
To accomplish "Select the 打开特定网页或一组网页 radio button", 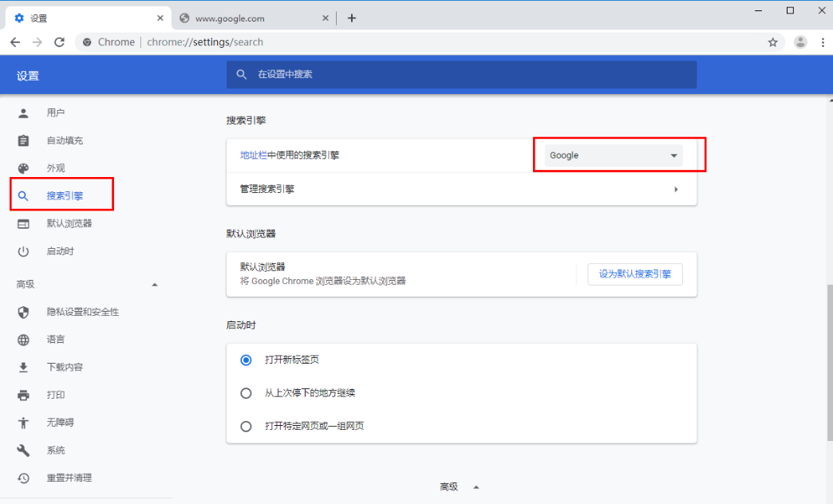I will [x=246, y=426].
